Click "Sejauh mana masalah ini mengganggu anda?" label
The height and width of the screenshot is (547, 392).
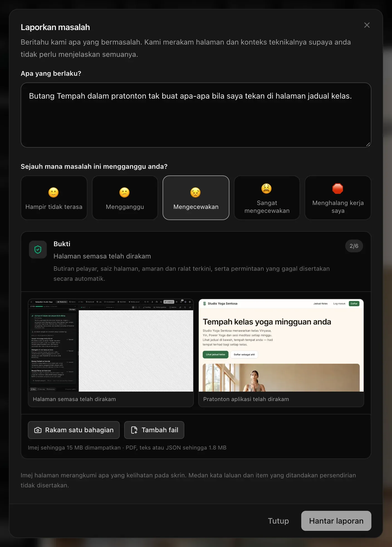pyautogui.click(x=94, y=167)
